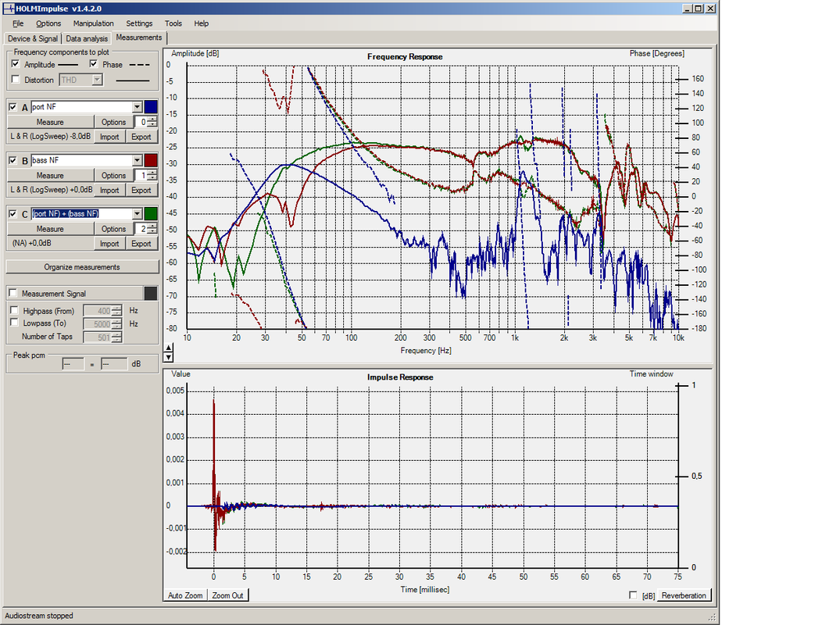Open the Manipulation menu
Viewport: 840px width, 625px height.
[94, 23]
